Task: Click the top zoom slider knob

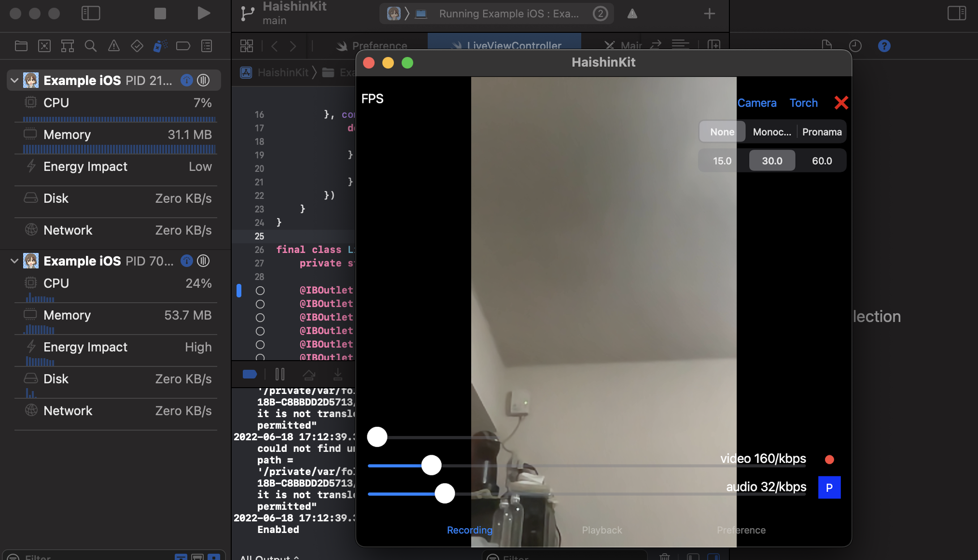Action: point(377,437)
